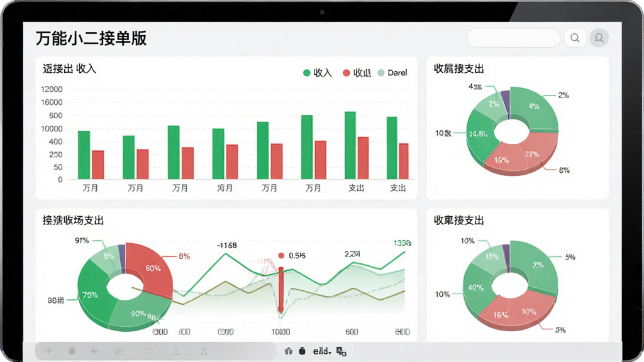Screen dimensions: 644x362
Task: Click the overlapping squares icon after "eild."
Action: (341, 351)
